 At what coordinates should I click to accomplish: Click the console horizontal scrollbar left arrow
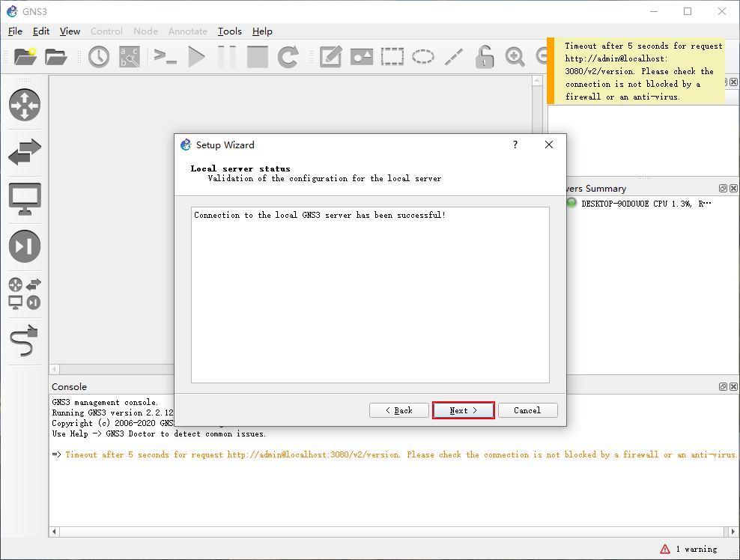click(54, 532)
